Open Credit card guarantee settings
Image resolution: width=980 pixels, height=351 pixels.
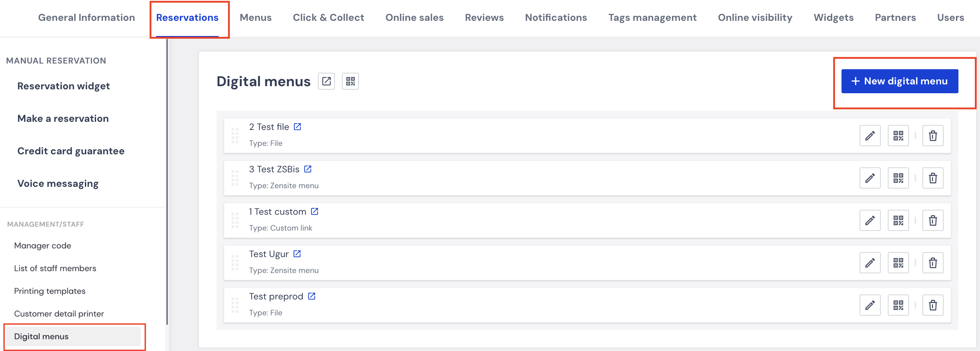(x=71, y=151)
